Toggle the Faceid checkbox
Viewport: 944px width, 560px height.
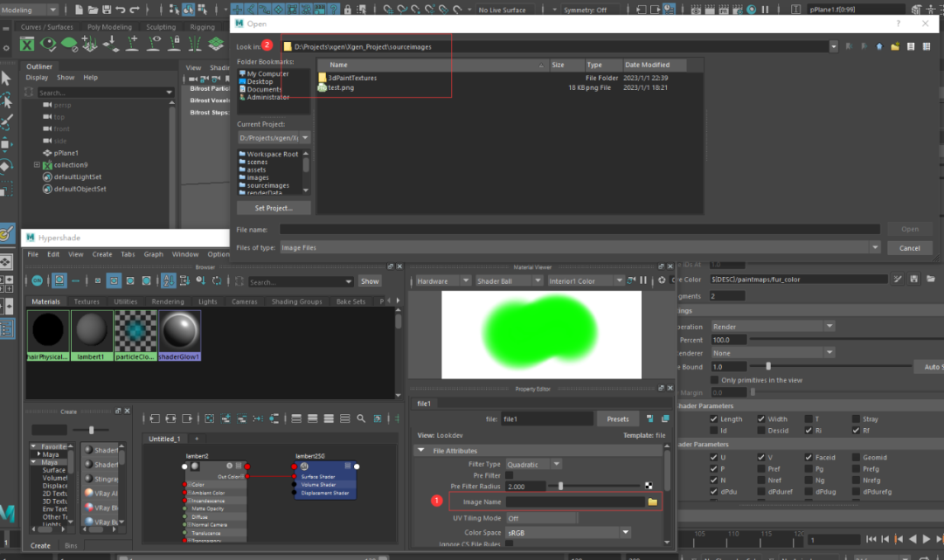[809, 457]
